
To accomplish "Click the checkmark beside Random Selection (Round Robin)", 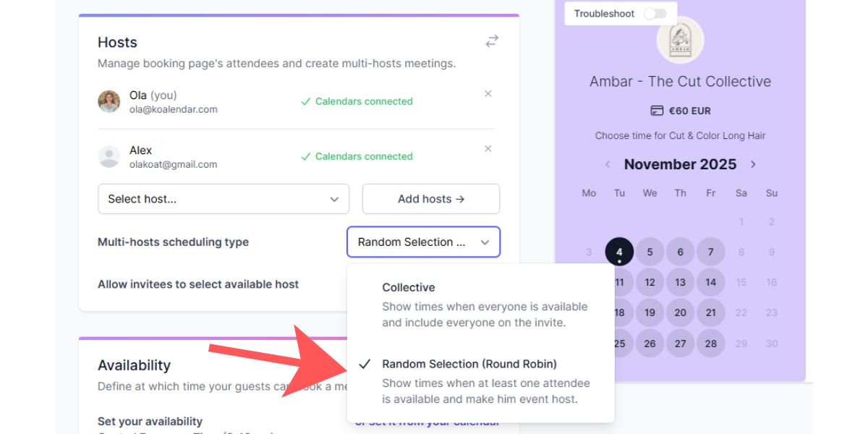I will 365,364.
